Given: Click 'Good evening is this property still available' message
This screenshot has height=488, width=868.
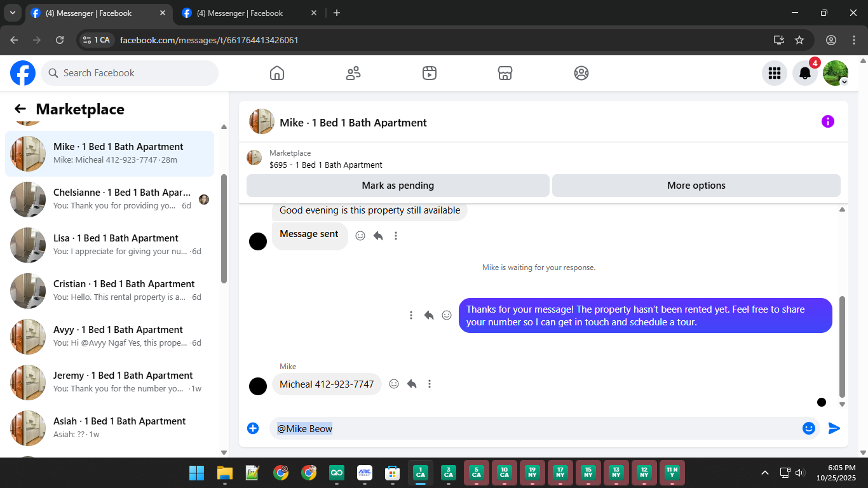Looking at the screenshot, I should click(x=370, y=210).
